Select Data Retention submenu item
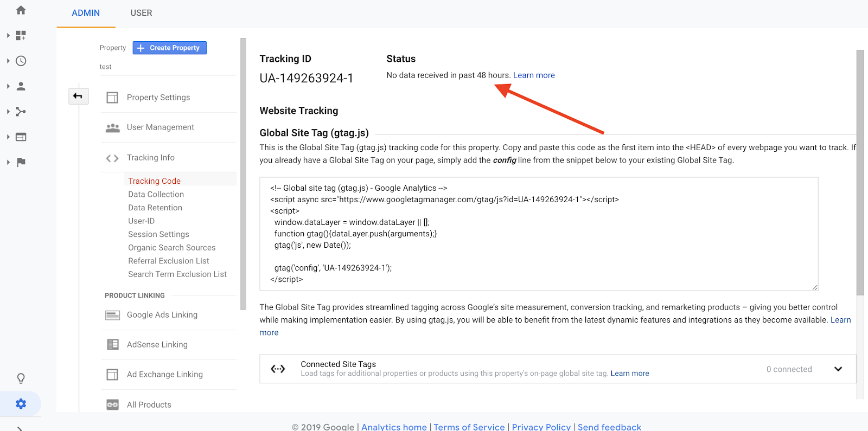 tap(155, 208)
